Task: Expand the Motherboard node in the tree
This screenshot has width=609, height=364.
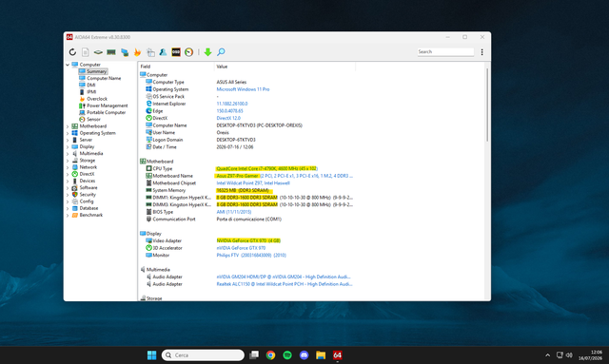Action: pos(68,126)
